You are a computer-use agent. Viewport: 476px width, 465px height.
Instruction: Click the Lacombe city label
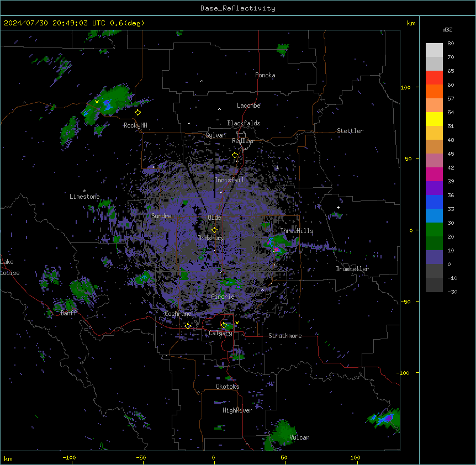point(248,105)
